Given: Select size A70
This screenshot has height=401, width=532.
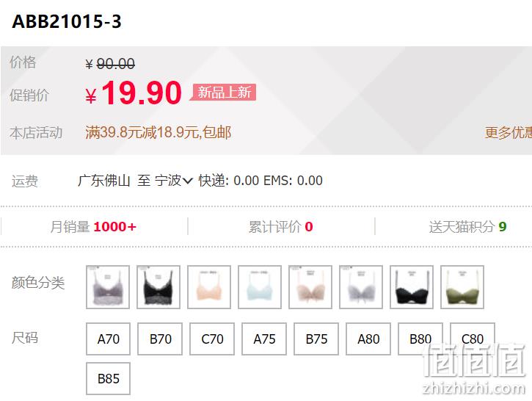Looking at the screenshot, I should coord(108,339).
